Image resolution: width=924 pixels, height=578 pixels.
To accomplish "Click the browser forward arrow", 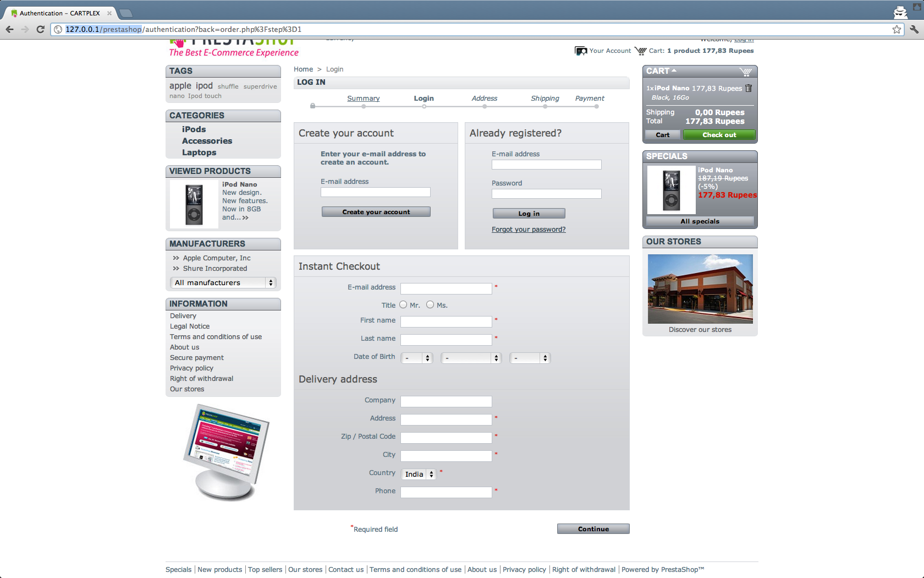I will point(25,29).
